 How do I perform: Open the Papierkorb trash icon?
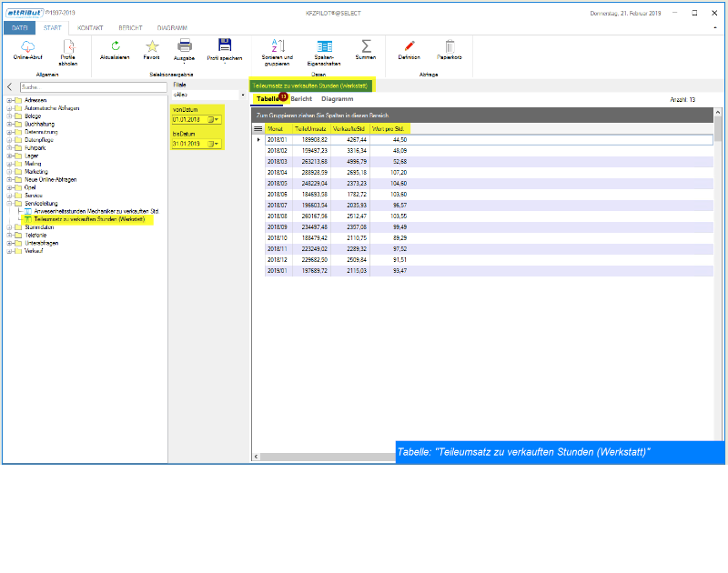[x=450, y=45]
